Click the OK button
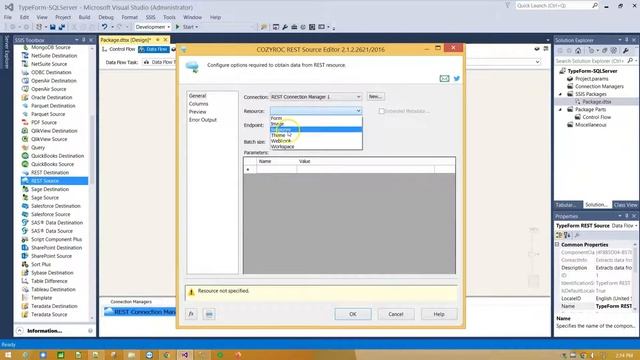Screen dimensions: 640x360 353,314
